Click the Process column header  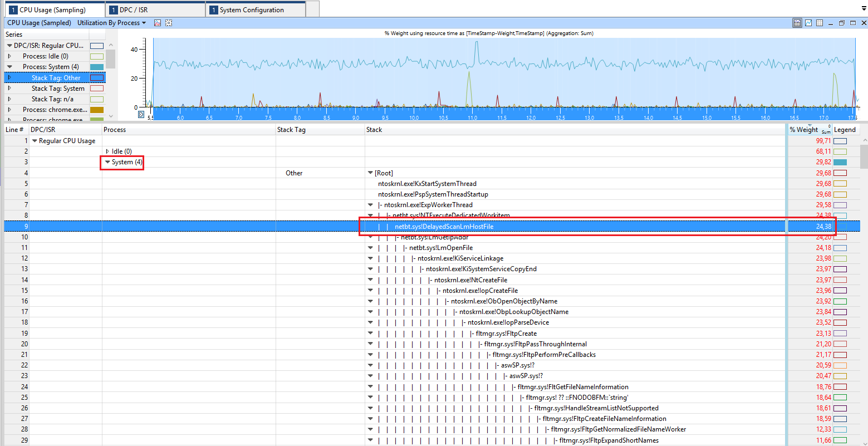(189, 130)
